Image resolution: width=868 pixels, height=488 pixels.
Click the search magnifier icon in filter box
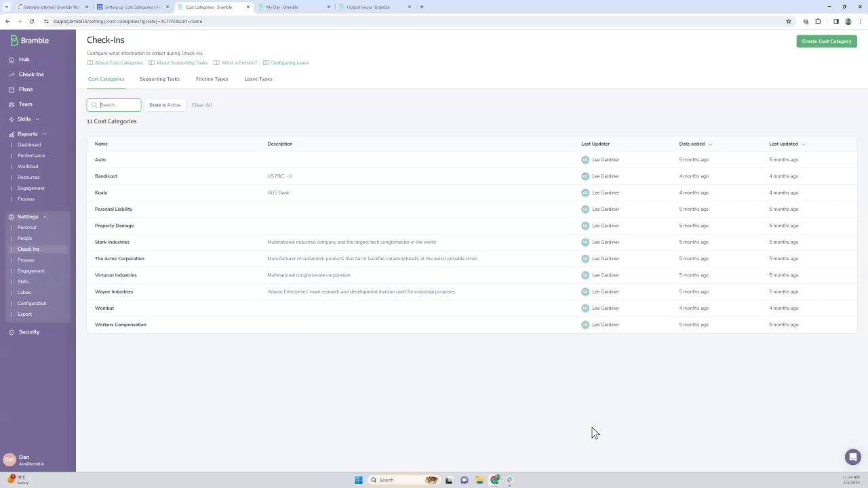(x=94, y=105)
